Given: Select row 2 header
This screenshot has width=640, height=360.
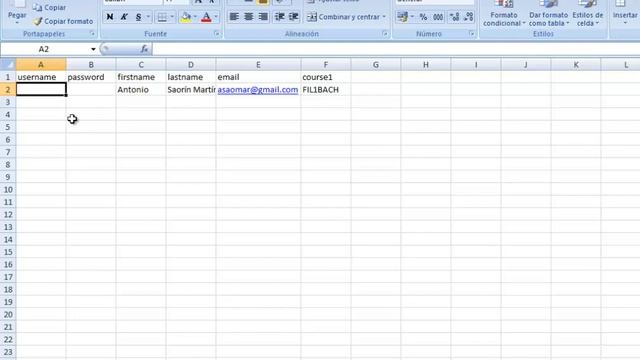Looking at the screenshot, I should [x=8, y=89].
